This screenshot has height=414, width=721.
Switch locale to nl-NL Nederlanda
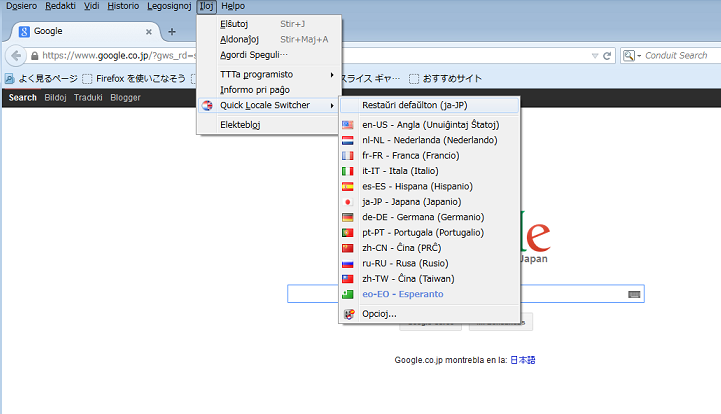[429, 140]
